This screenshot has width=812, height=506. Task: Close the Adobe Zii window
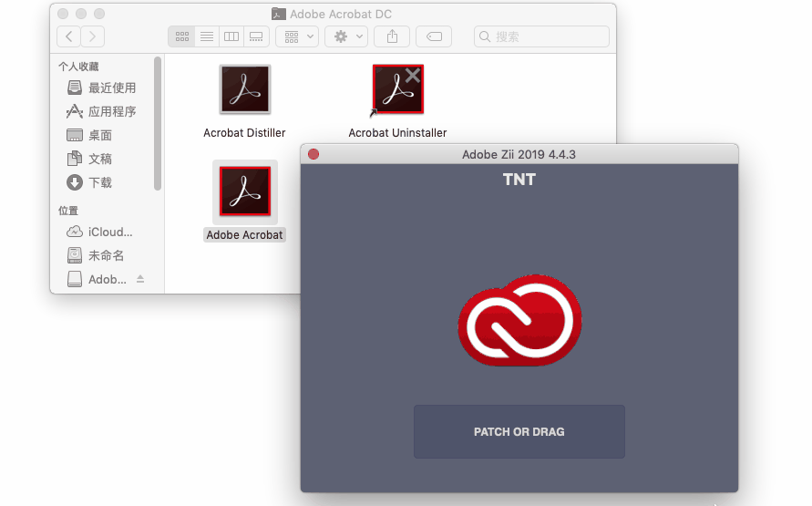click(x=313, y=154)
